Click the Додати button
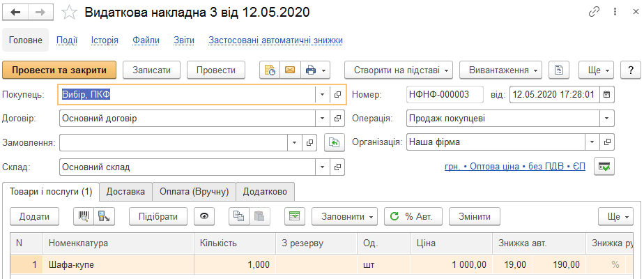The image size is (644, 279). [35, 216]
